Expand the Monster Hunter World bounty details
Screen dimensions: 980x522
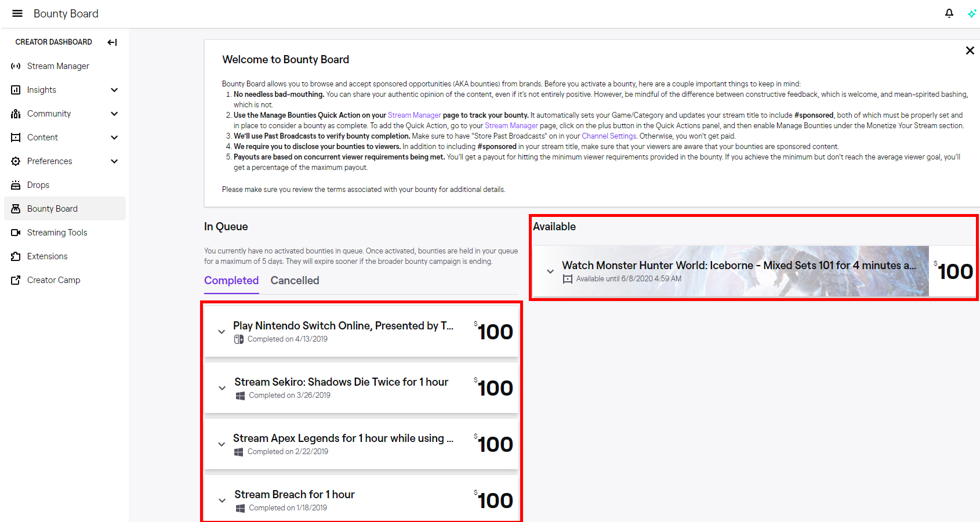click(x=550, y=271)
